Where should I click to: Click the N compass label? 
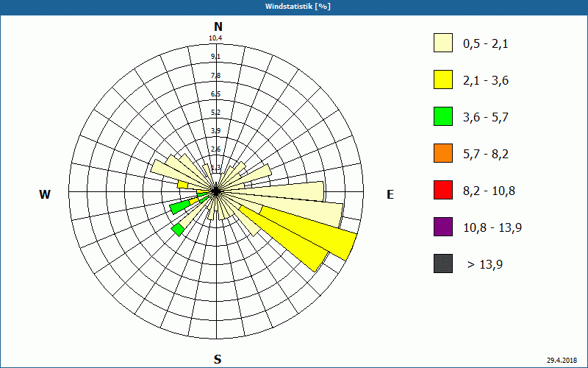pyautogui.click(x=218, y=26)
